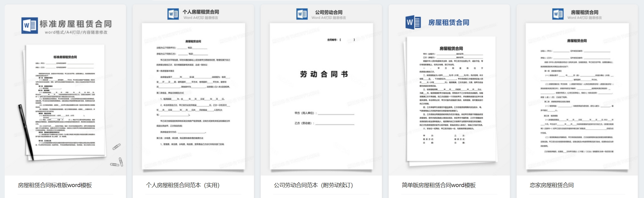Click the Word icon next to 个人房屋租赁合同
Viewport: 644px width, 198px height.
[173, 14]
